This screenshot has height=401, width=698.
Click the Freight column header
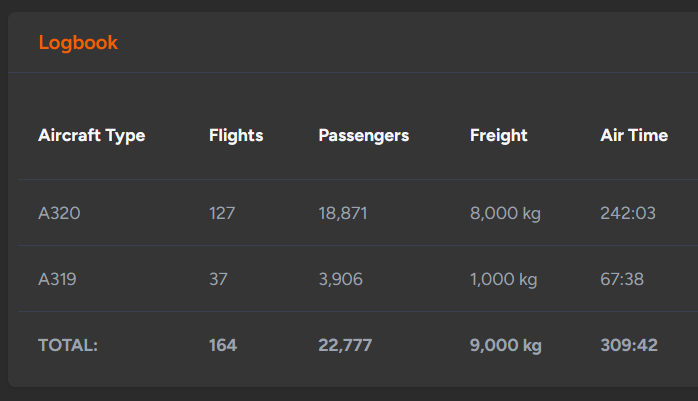(499, 136)
